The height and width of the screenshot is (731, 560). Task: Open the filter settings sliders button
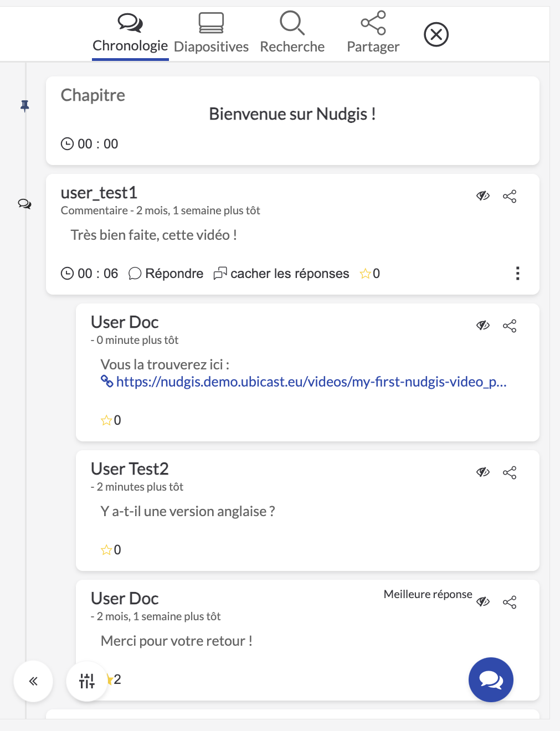tap(87, 681)
